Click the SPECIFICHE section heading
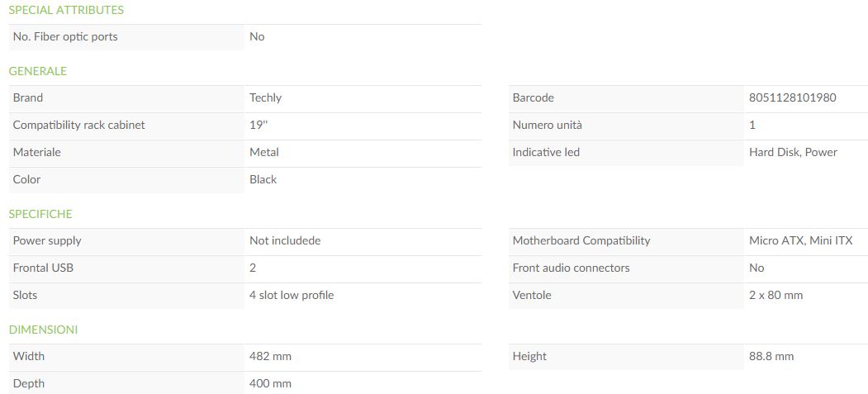This screenshot has height=394, width=868. (40, 214)
